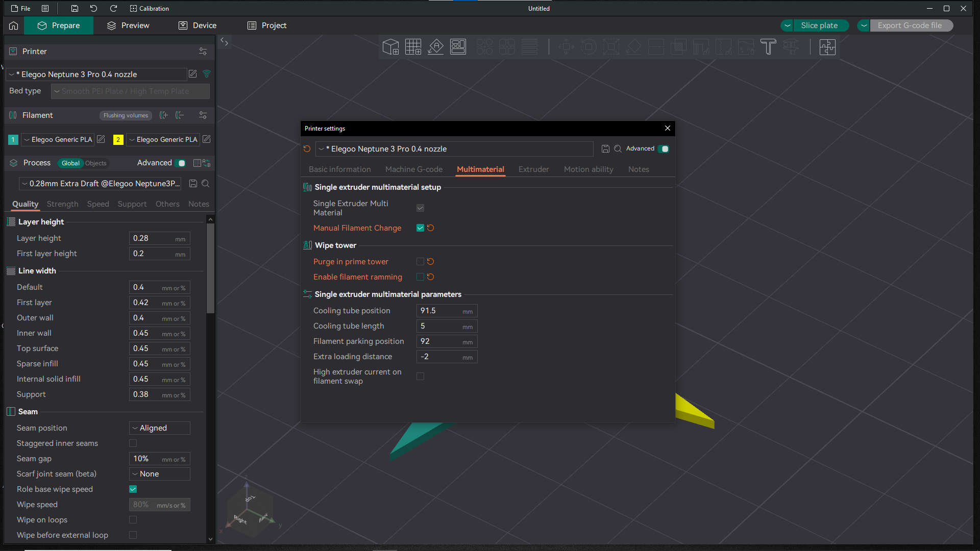Switch to Motion ability tab
This screenshot has height=551, width=980.
tap(589, 169)
